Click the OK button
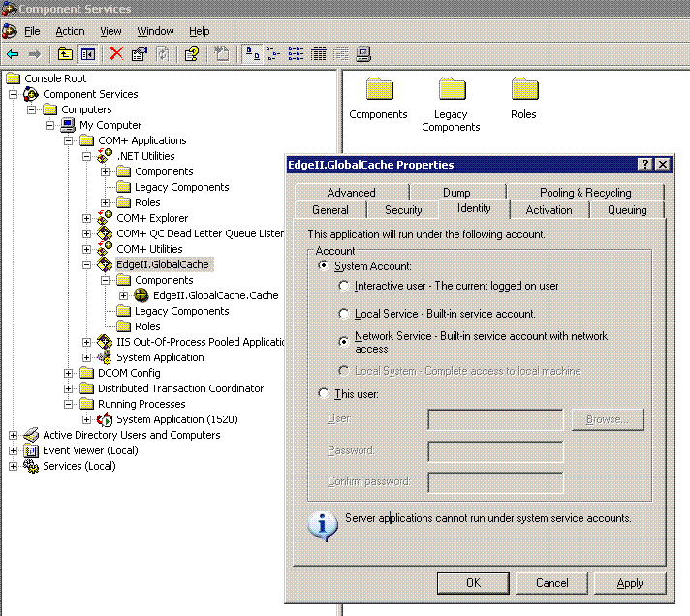This screenshot has width=690, height=616. tap(473, 583)
